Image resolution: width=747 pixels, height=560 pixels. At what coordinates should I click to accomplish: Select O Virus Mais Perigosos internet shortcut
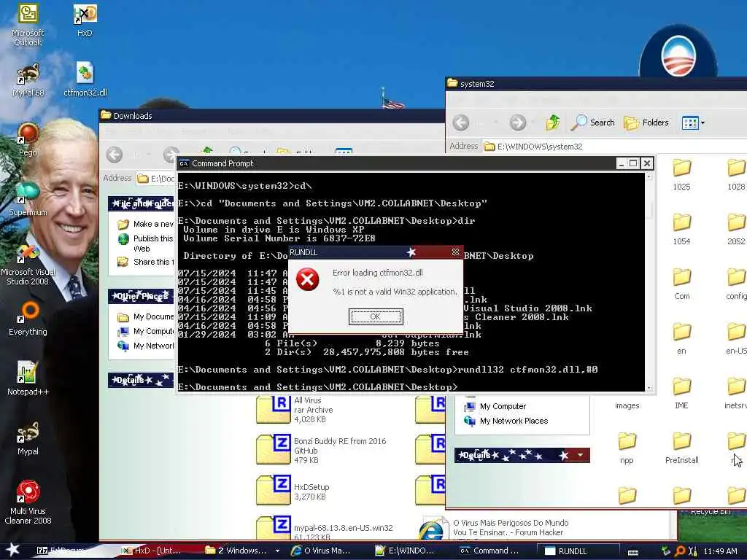click(x=494, y=528)
